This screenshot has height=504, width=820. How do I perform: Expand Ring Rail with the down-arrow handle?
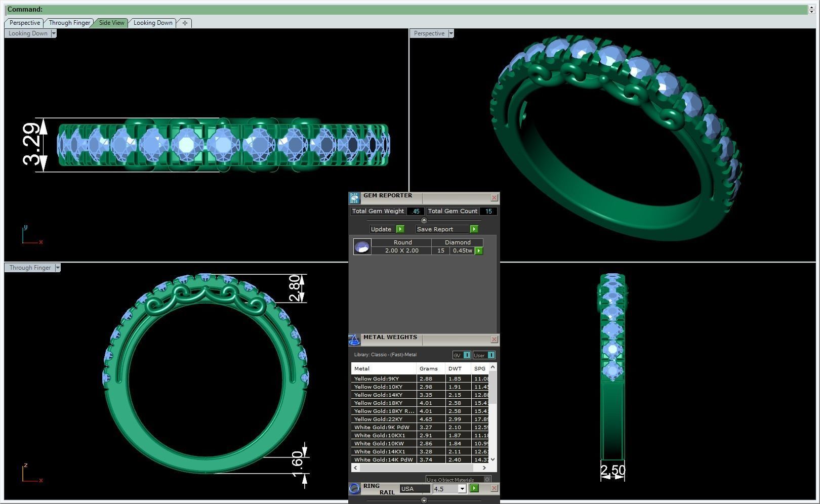tap(424, 500)
